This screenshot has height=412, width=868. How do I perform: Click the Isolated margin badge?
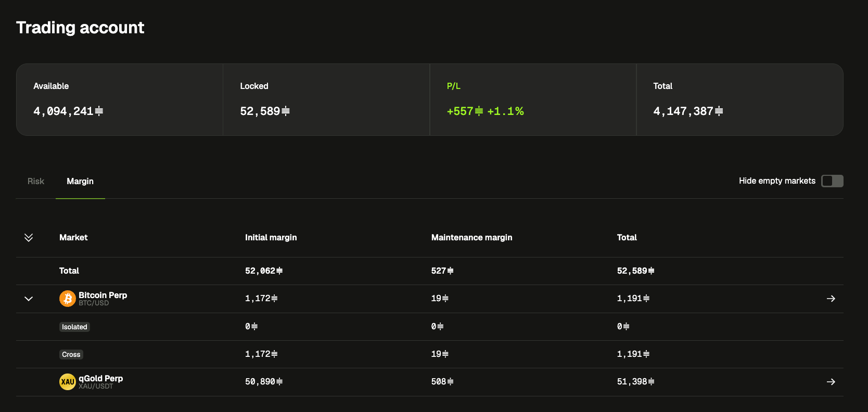[74, 327]
